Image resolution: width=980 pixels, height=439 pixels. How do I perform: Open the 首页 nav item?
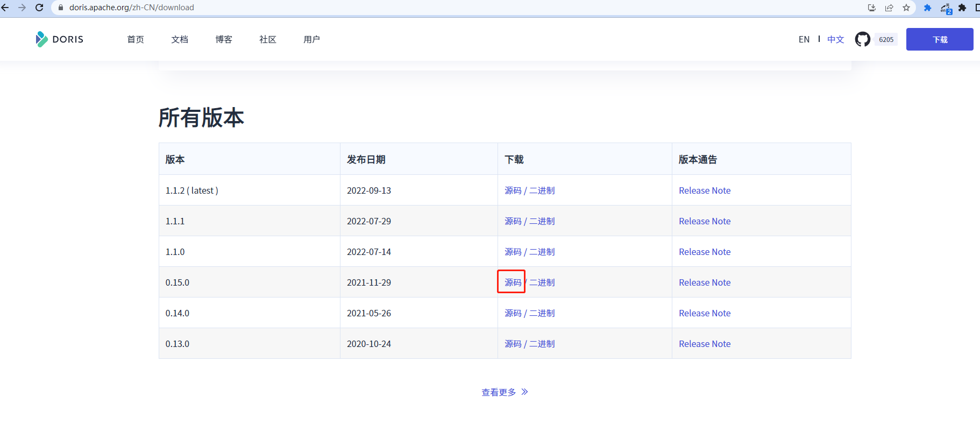point(136,39)
